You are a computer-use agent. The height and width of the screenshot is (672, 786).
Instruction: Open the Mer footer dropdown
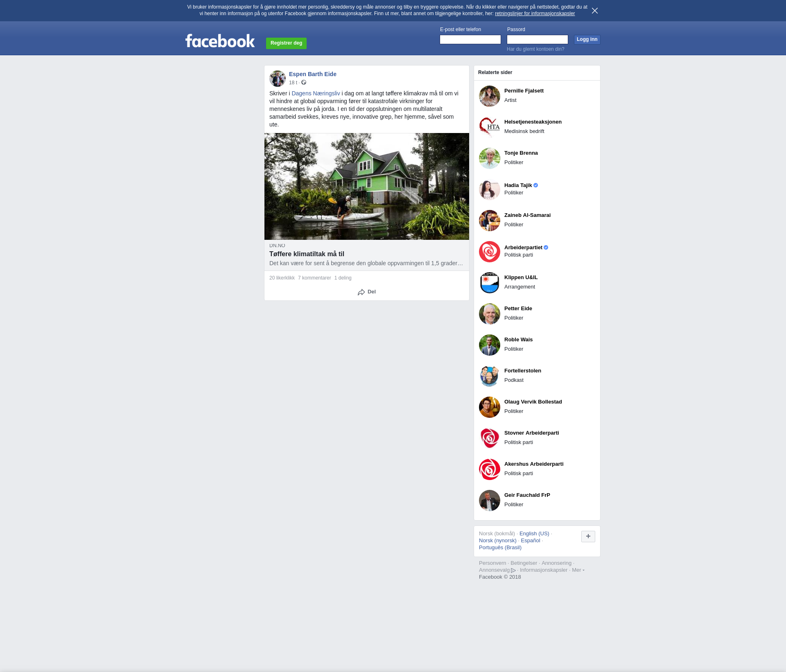click(x=578, y=570)
